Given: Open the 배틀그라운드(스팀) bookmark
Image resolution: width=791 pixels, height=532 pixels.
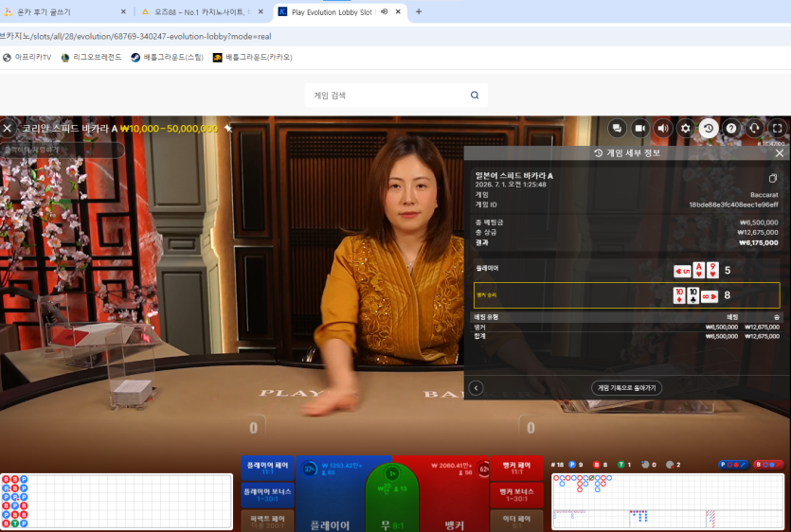Looking at the screenshot, I should [x=167, y=58].
